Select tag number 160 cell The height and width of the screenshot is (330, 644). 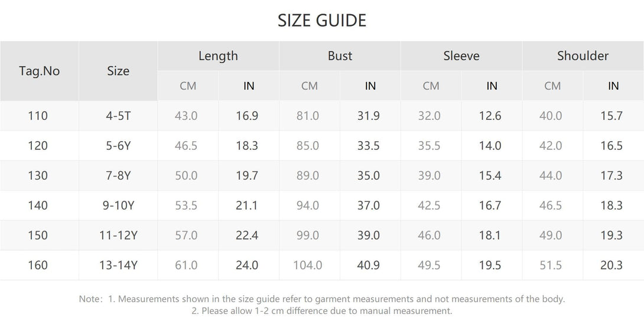38,265
